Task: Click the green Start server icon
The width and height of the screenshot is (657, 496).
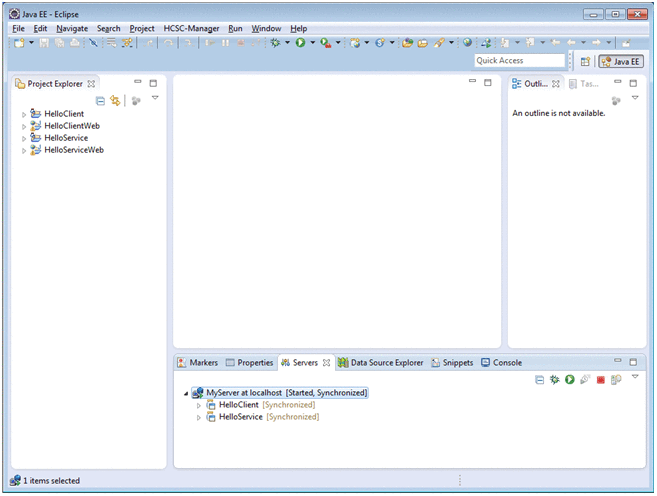Action: [x=569, y=380]
